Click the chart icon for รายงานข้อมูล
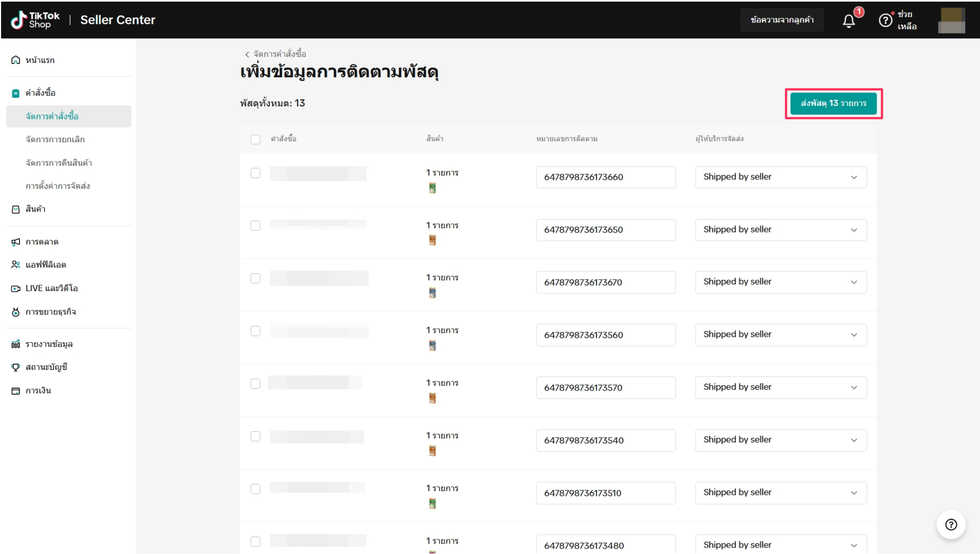980x554 pixels. (16, 344)
